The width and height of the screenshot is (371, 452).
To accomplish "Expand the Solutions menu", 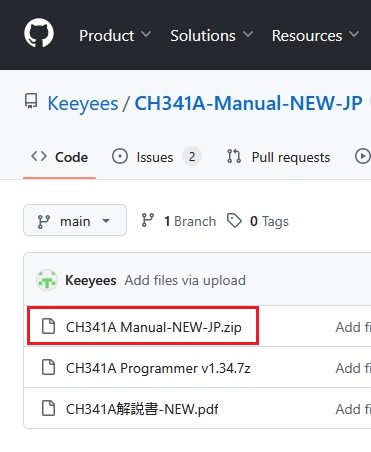I will [212, 36].
